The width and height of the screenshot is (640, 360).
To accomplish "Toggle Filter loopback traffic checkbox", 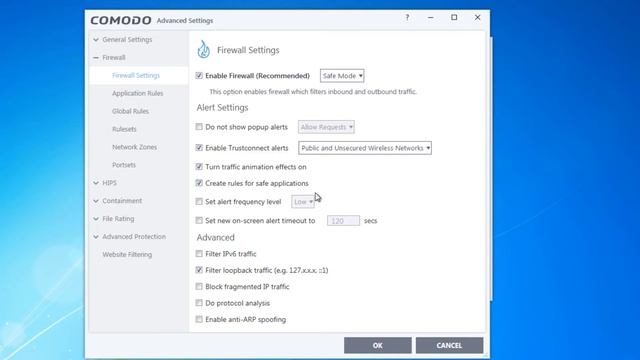I will click(199, 270).
